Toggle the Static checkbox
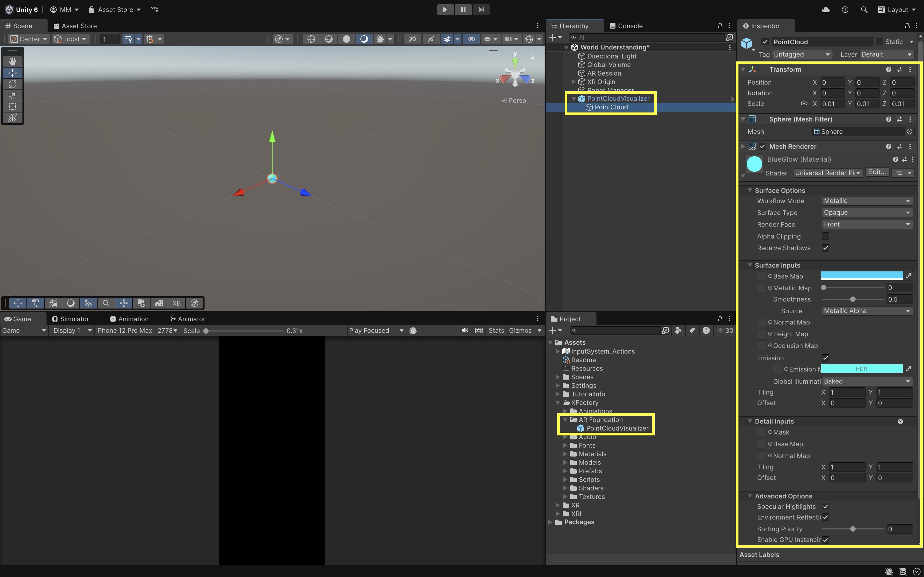This screenshot has height=577, width=924. coord(879,42)
